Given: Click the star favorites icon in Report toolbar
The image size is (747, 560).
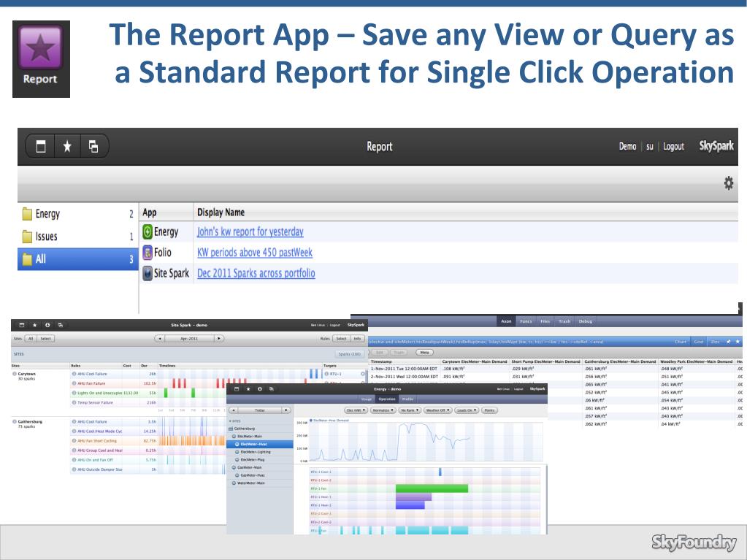Looking at the screenshot, I should (67, 146).
